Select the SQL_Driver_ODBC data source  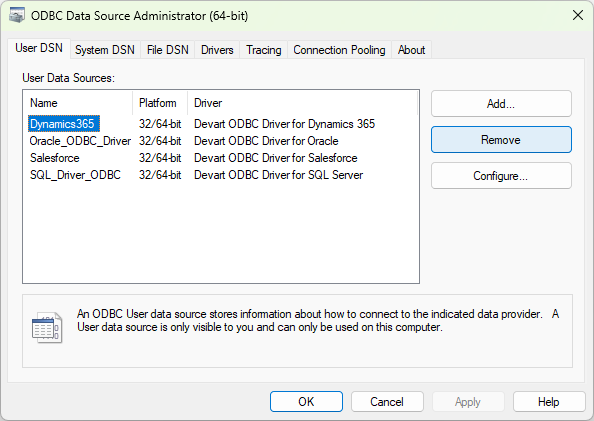pyautogui.click(x=75, y=175)
